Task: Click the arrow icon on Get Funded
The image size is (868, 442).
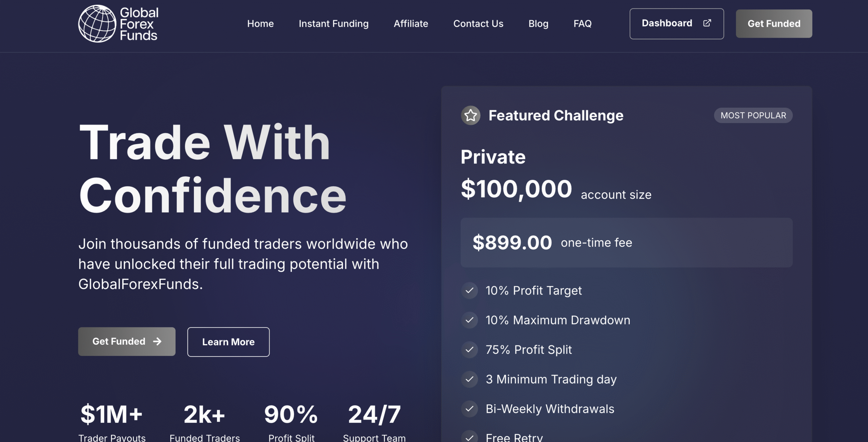Action: (x=157, y=341)
